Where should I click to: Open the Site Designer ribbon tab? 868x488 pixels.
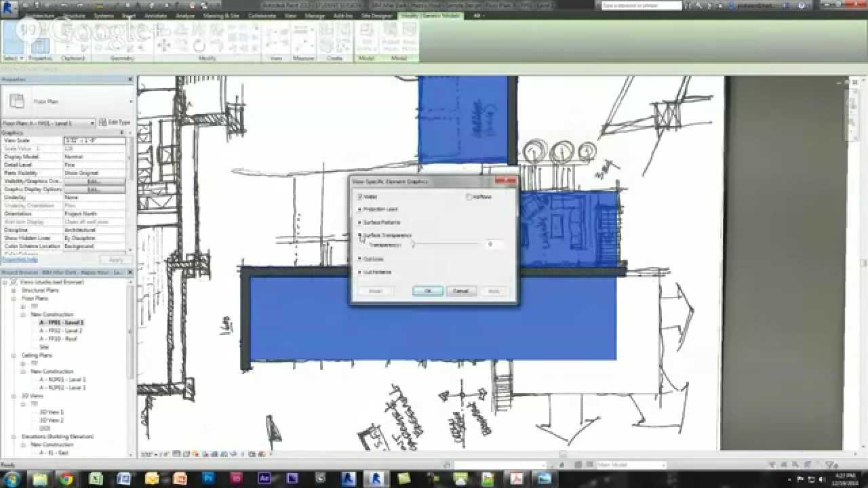pyautogui.click(x=377, y=15)
